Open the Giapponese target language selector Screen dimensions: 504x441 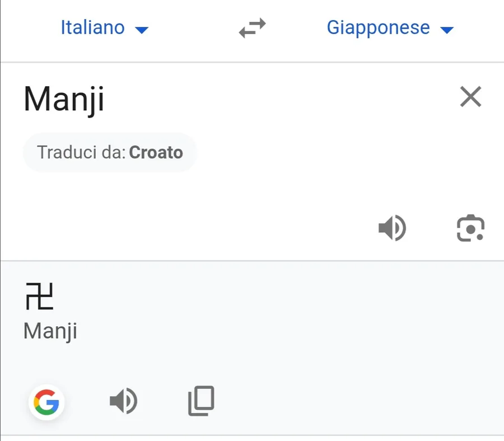coord(379,28)
